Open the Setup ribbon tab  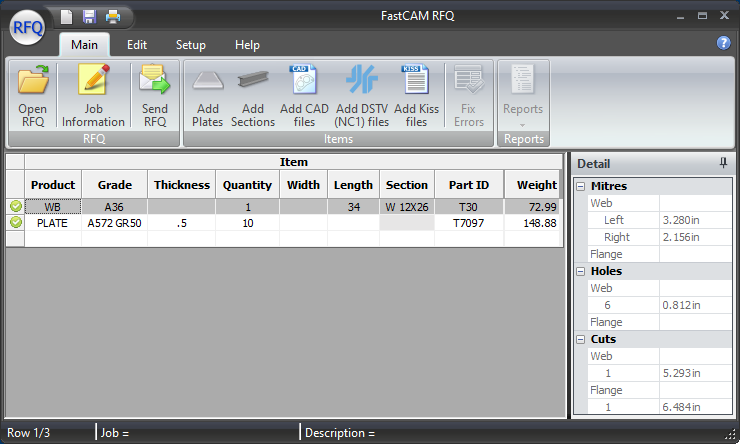tap(191, 45)
